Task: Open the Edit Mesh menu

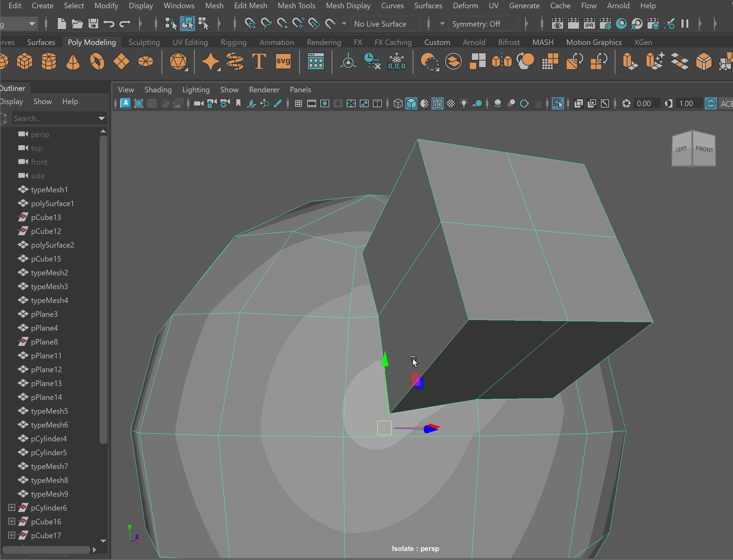Action: (250, 6)
